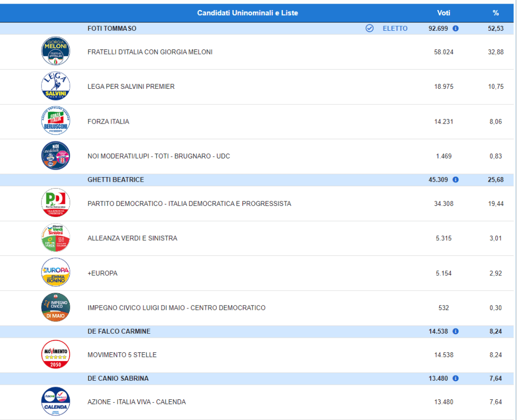
Task: Select the GHETTI BEATRICE candidate row
Action: tap(115, 180)
